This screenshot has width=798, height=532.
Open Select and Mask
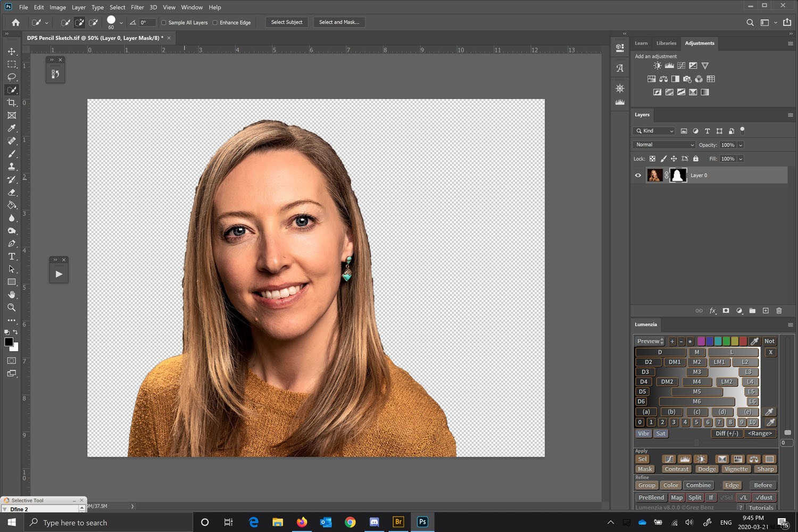pyautogui.click(x=339, y=22)
